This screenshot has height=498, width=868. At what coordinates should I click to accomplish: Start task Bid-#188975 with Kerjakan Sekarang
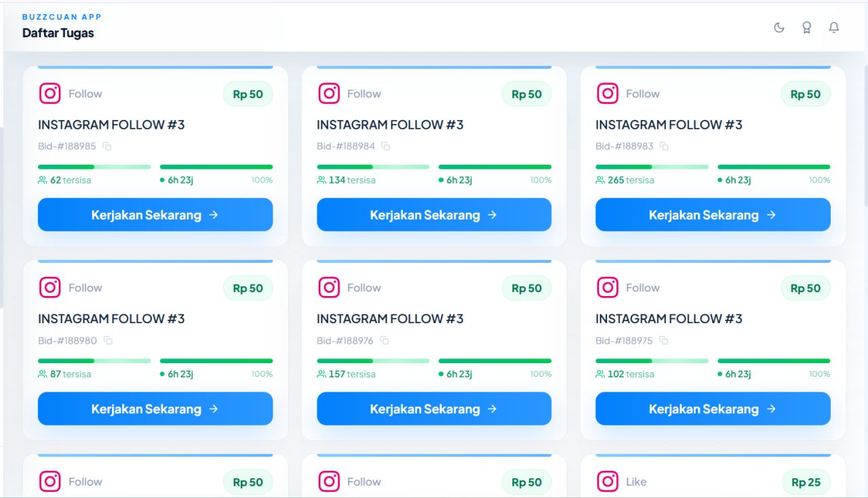pyautogui.click(x=713, y=409)
